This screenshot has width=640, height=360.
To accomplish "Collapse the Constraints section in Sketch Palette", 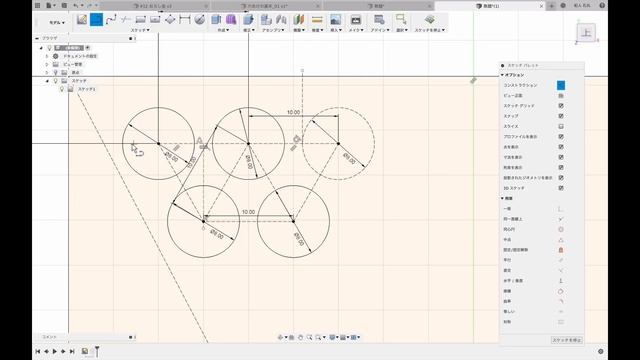I will (502, 198).
